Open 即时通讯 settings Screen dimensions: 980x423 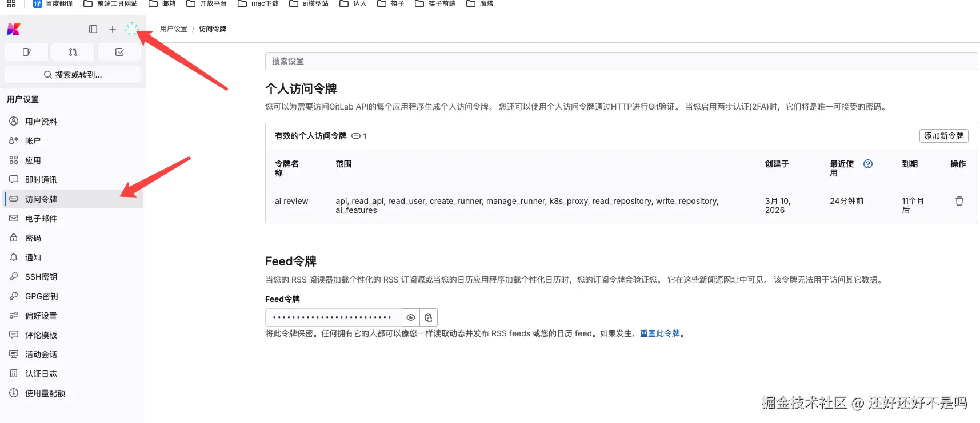point(73,180)
